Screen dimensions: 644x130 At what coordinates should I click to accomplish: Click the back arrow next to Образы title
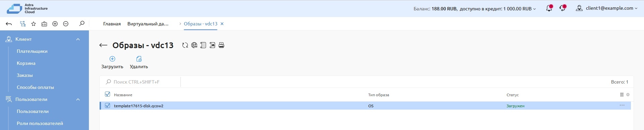click(103, 45)
